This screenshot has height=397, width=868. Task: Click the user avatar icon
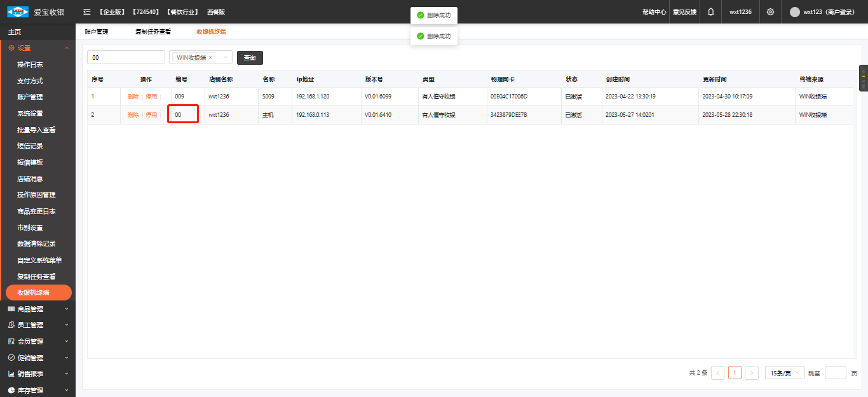(794, 11)
